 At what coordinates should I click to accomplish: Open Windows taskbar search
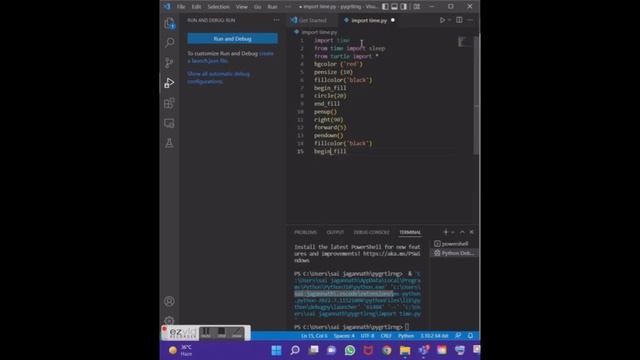pyautogui.click(x=295, y=350)
